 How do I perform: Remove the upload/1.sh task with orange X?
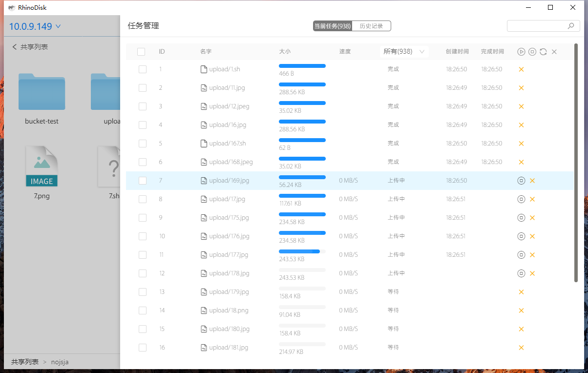[521, 69]
